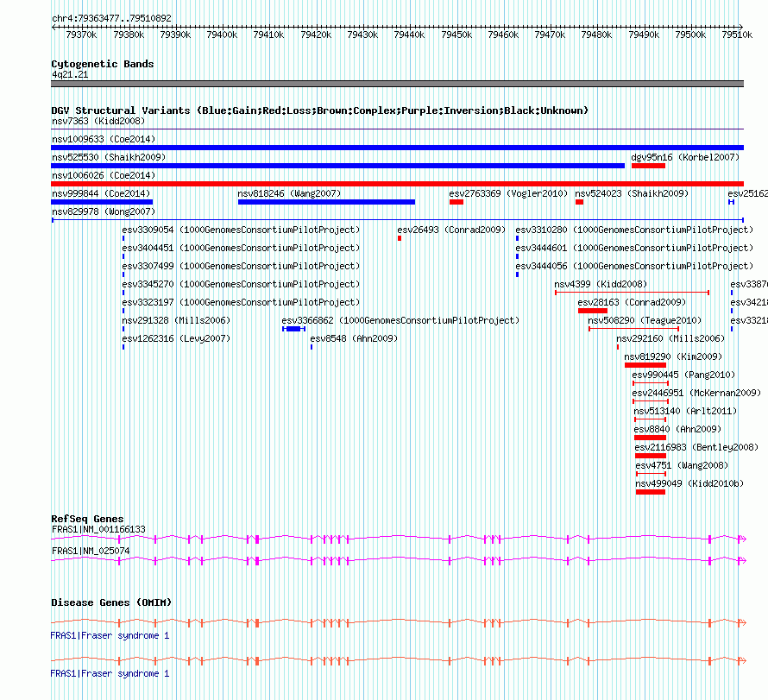Click the esv2116983 (Bentley2008) label
This screenshot has height=700, width=768.
pyautogui.click(x=696, y=447)
